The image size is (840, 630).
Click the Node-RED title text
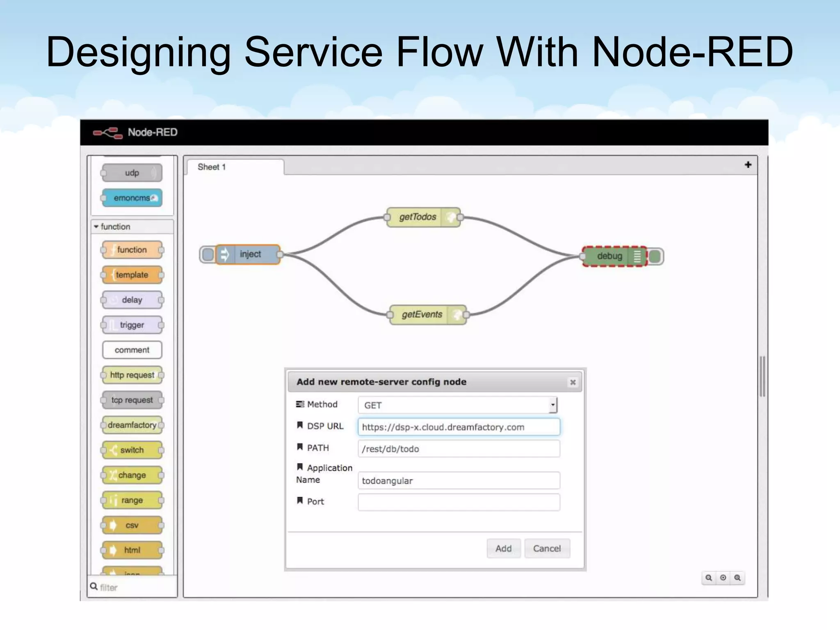[153, 132]
